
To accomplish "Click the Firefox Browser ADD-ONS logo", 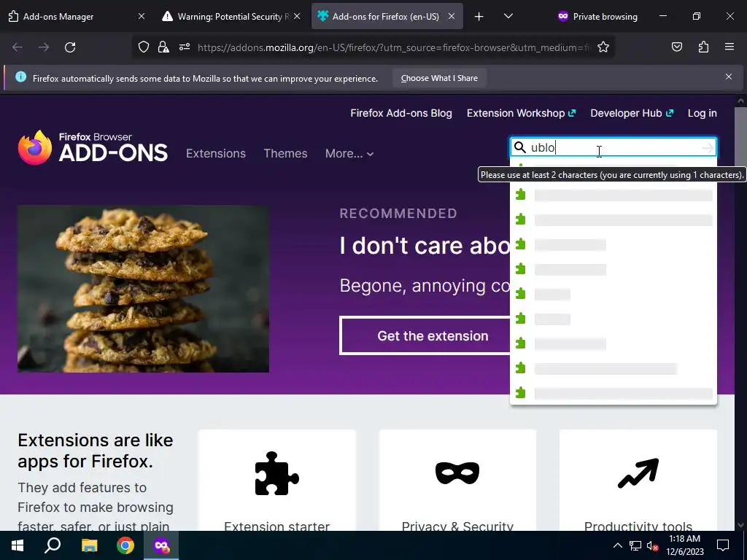I will coord(93,147).
